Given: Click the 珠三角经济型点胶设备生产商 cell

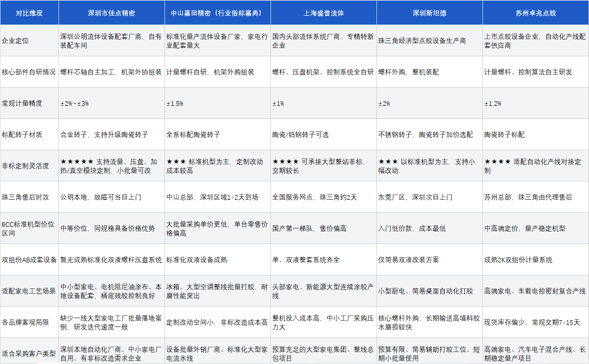Looking at the screenshot, I should [x=429, y=41].
